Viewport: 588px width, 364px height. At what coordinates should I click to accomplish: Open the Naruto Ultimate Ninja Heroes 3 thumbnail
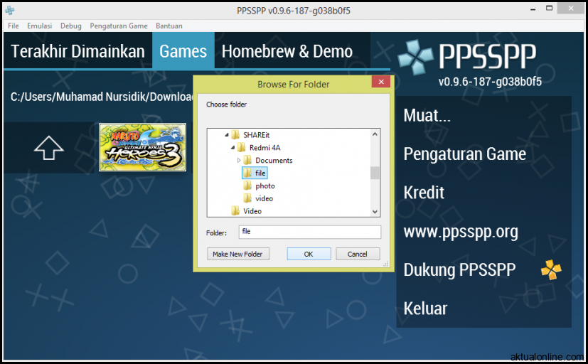142,147
